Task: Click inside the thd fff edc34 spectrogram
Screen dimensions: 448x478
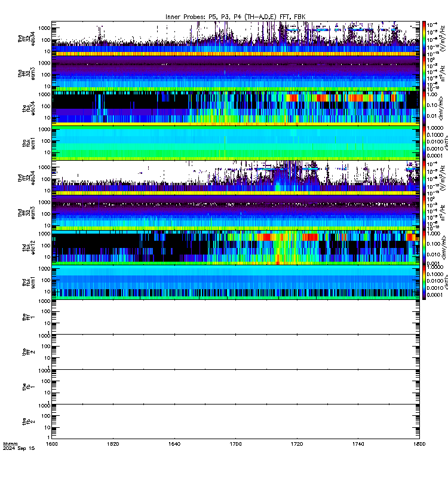Action: [x=235, y=177]
